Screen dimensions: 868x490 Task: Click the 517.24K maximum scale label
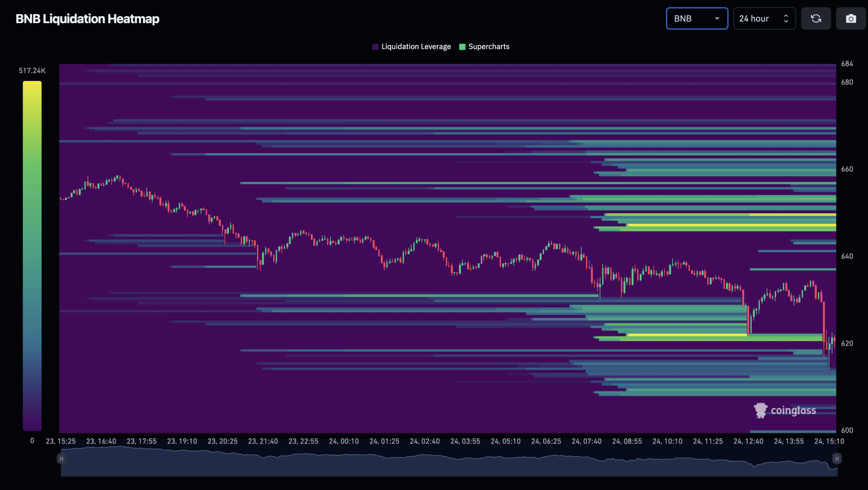pyautogui.click(x=32, y=70)
